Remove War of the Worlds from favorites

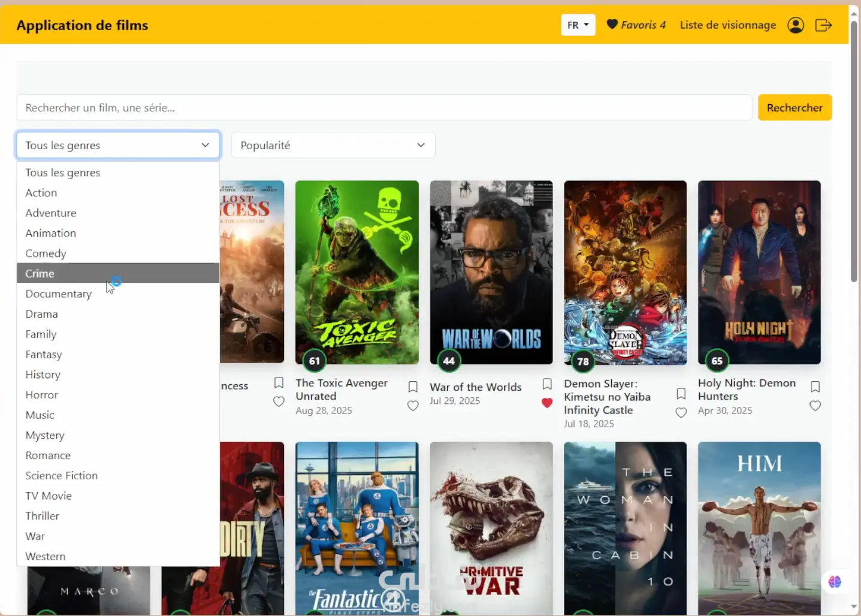[x=547, y=403]
